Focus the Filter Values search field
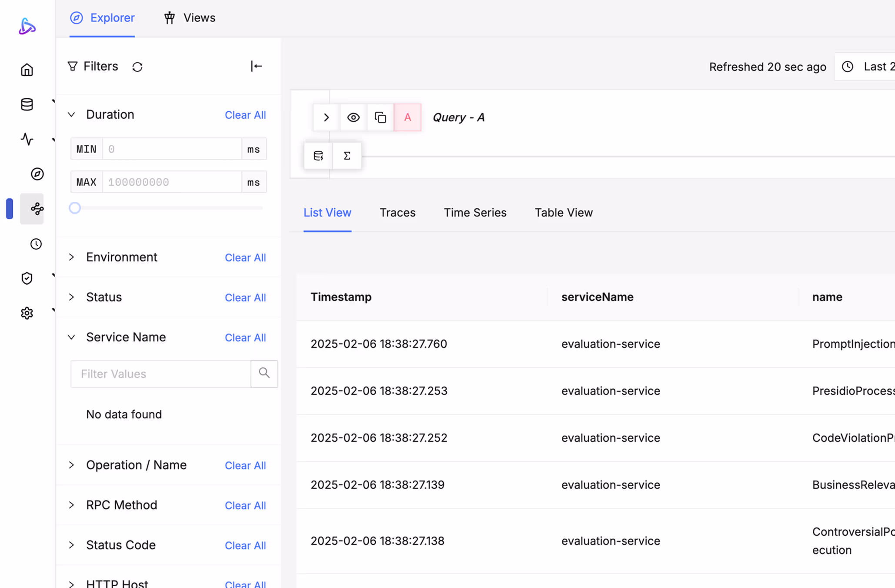895x588 pixels. (160, 374)
